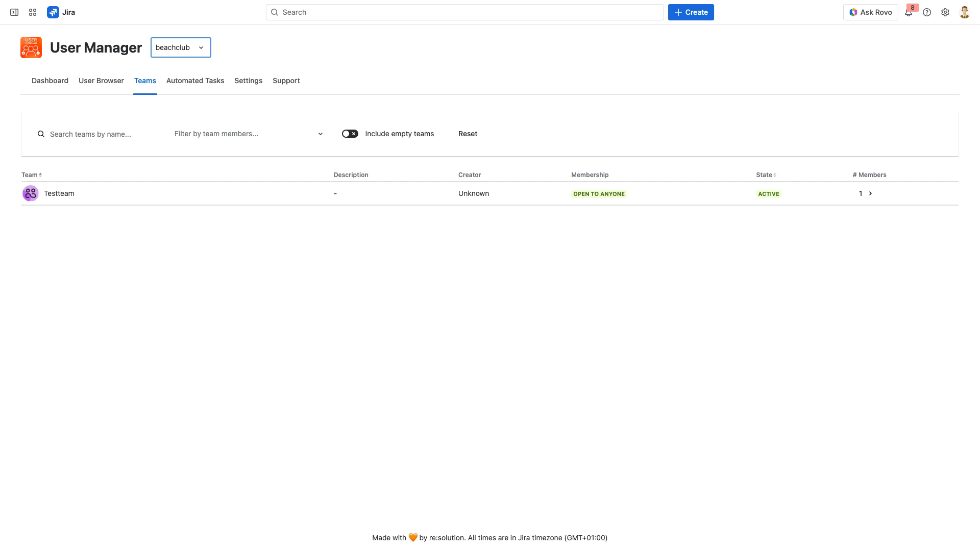Click the Testteam purple team avatar

[30, 193]
